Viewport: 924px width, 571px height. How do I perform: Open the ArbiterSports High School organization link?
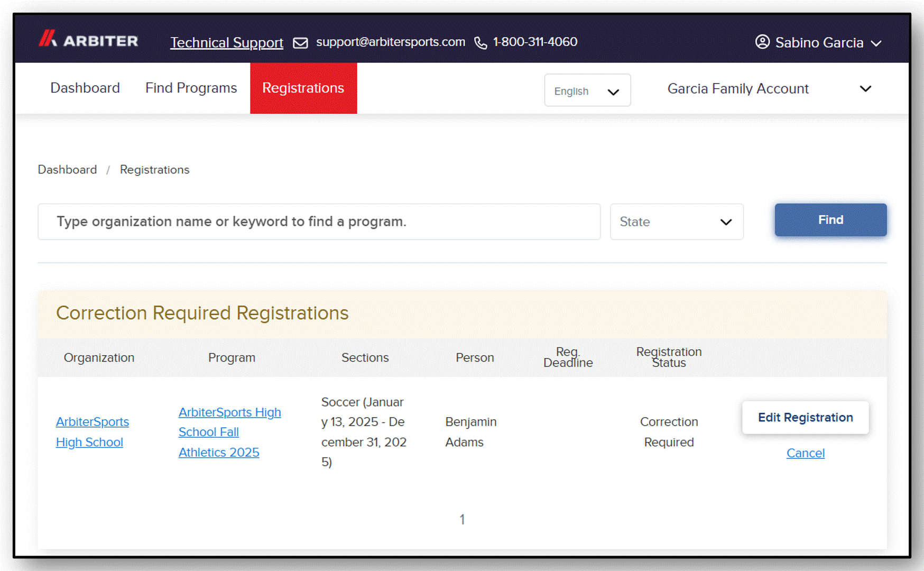[93, 432]
